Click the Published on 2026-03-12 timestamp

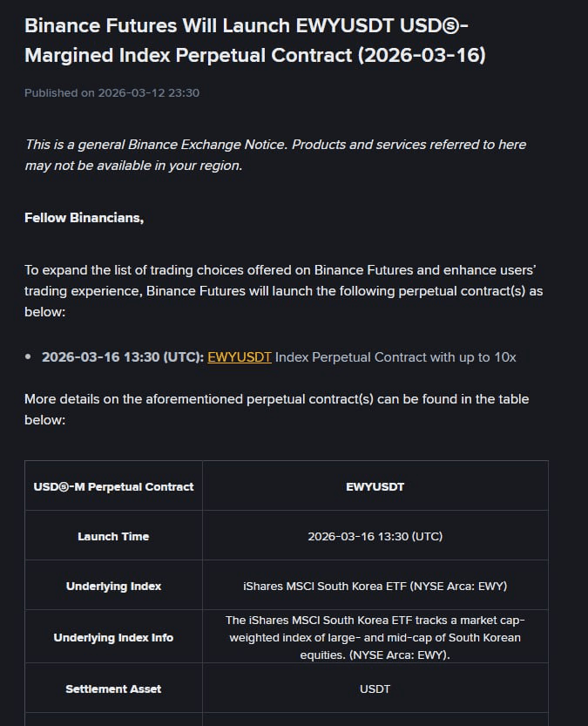click(112, 92)
